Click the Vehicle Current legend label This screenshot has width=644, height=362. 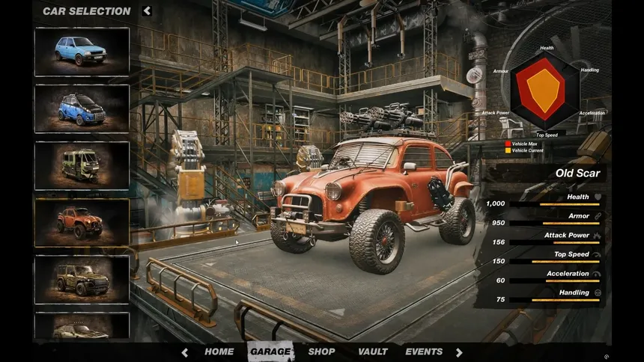(528, 150)
